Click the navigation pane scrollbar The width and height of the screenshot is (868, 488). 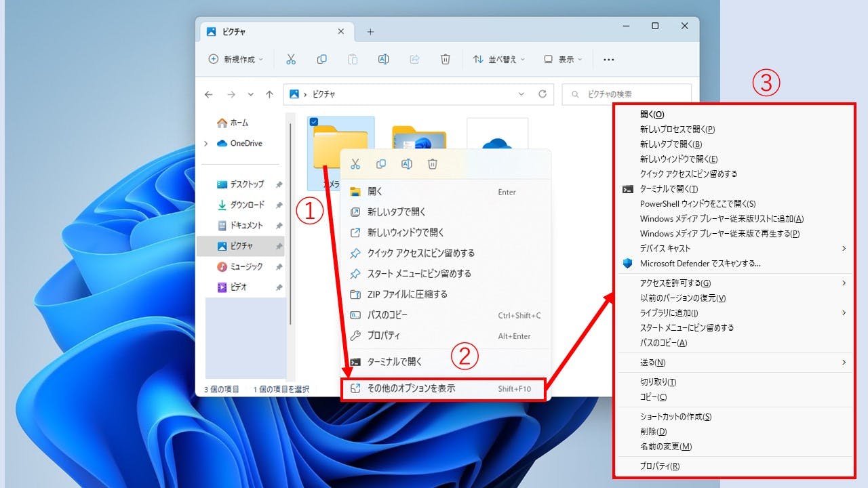coord(290,224)
